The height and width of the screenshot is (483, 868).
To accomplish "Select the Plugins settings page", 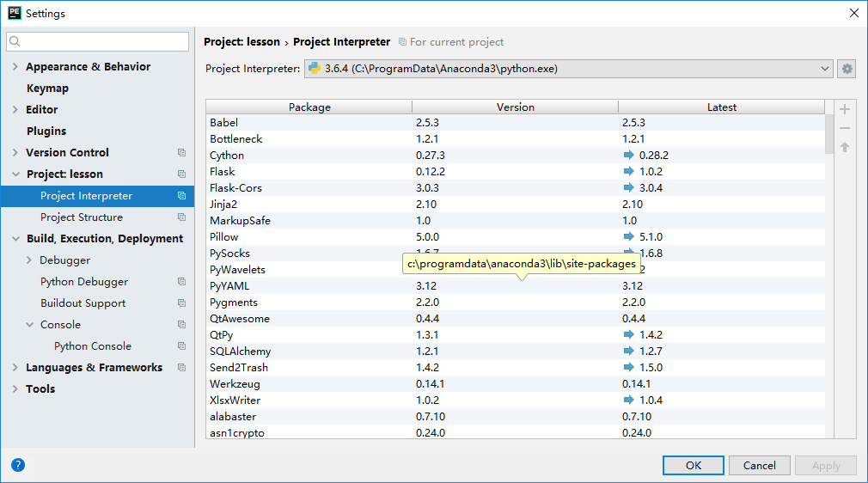I will [46, 131].
